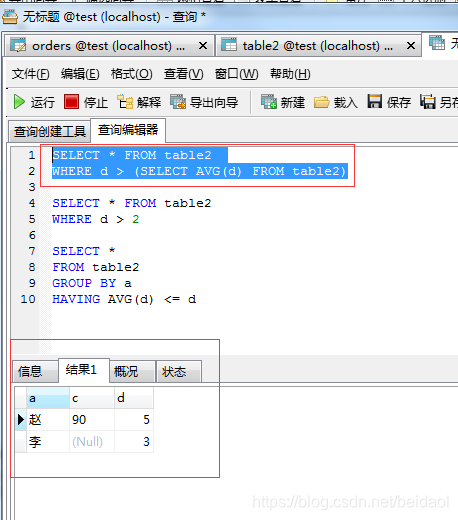Click column header a in results
The height and width of the screenshot is (520, 458).
pos(48,398)
